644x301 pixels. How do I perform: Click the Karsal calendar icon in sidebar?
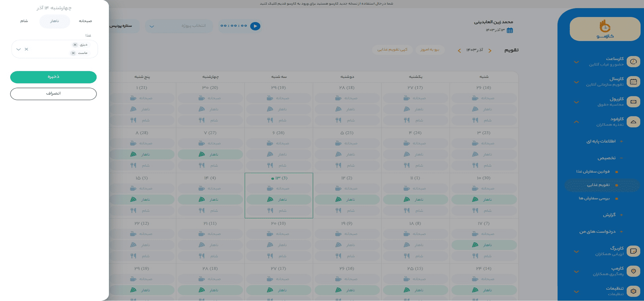(633, 82)
